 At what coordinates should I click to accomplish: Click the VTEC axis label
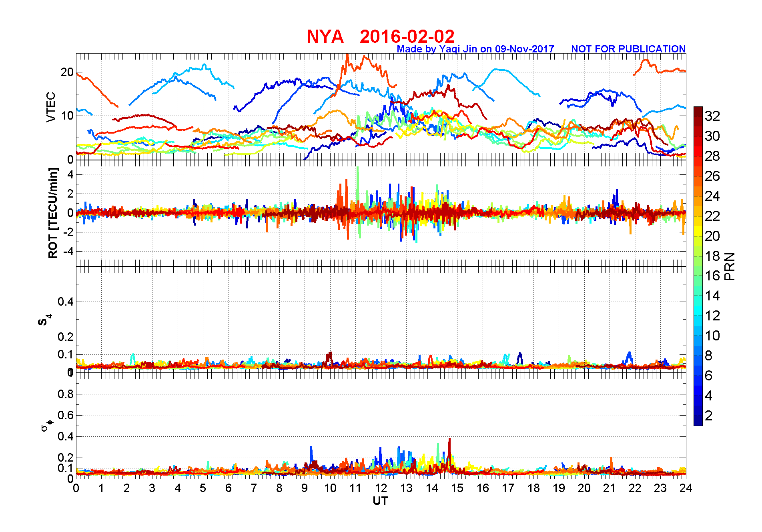tap(51, 107)
